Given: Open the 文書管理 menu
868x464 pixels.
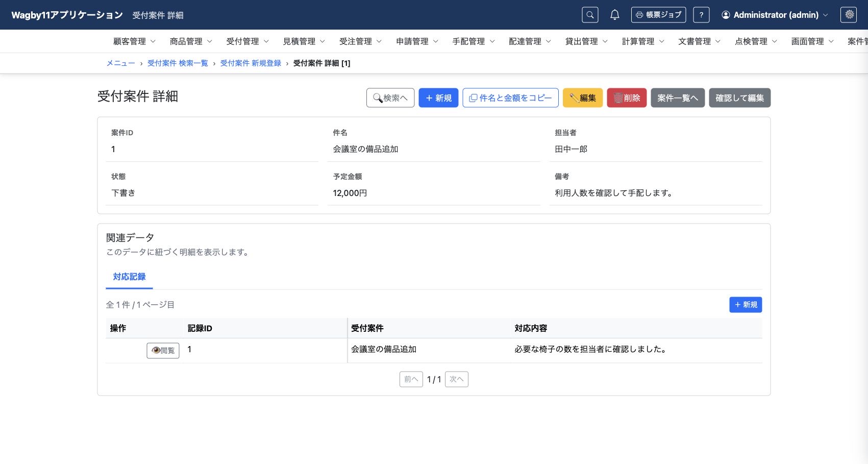Looking at the screenshot, I should [699, 41].
